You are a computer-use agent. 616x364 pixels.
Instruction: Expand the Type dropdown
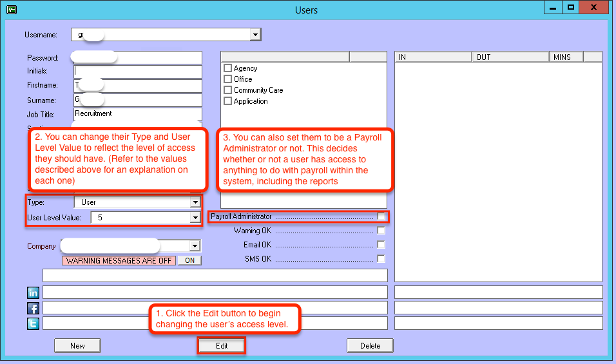click(195, 202)
